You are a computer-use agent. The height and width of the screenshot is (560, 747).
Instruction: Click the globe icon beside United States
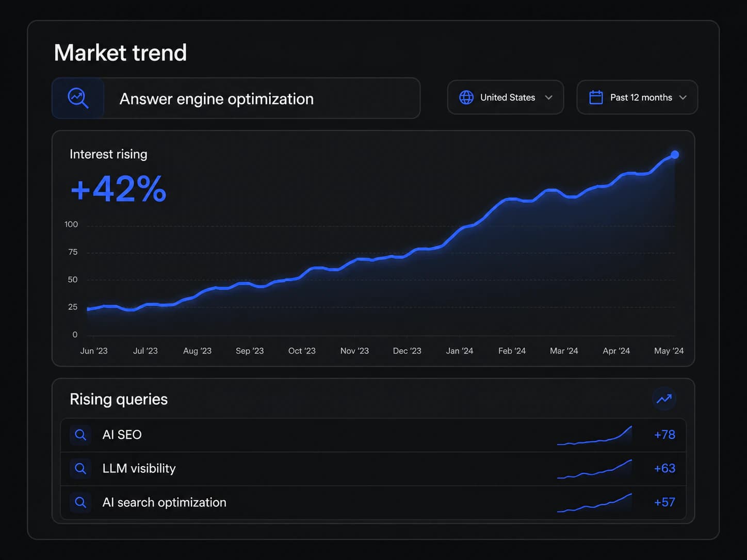[x=466, y=97]
